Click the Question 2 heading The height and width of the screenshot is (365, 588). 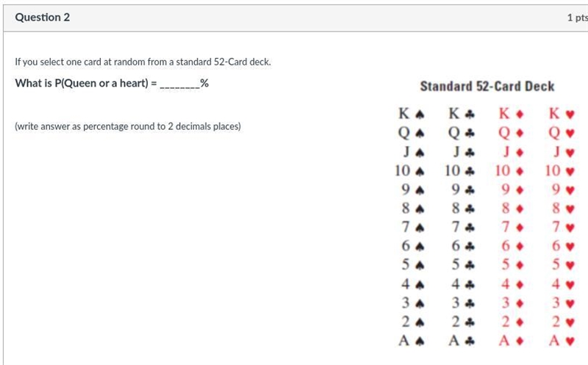click(x=43, y=17)
